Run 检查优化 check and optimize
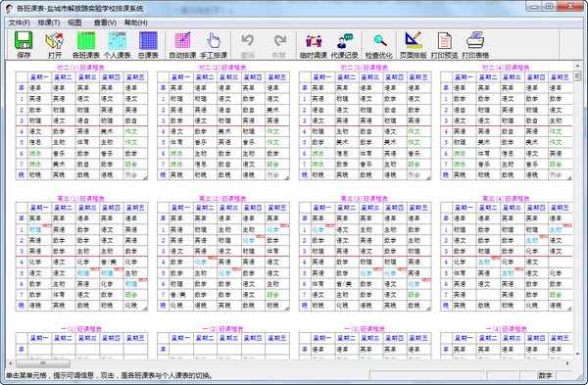The image size is (588, 385). pos(379,45)
